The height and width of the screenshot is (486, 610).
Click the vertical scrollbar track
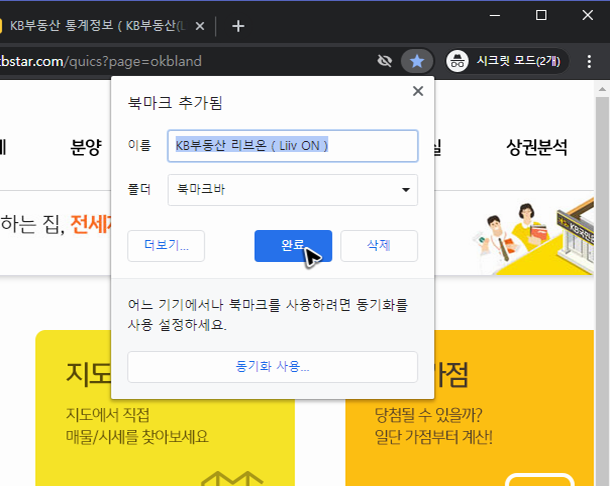click(x=602, y=292)
